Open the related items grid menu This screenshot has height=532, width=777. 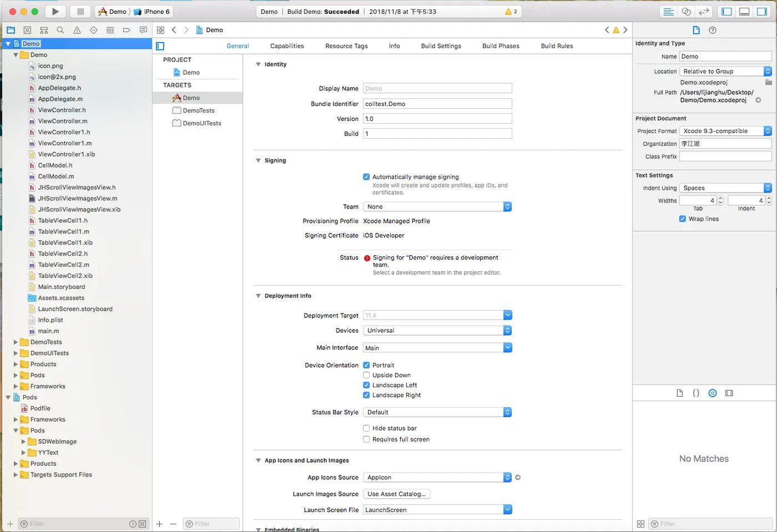coord(160,30)
